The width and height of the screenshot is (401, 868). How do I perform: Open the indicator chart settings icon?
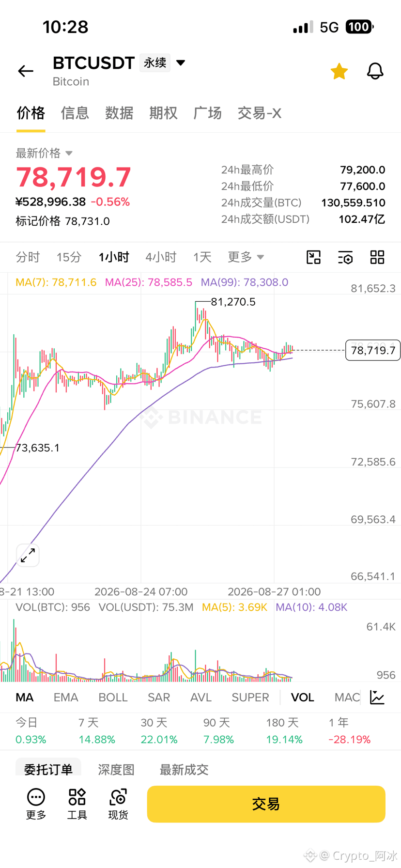coord(377,697)
